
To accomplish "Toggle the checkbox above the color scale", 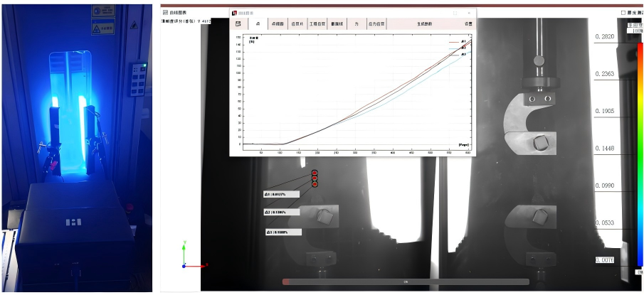I will pos(623,13).
